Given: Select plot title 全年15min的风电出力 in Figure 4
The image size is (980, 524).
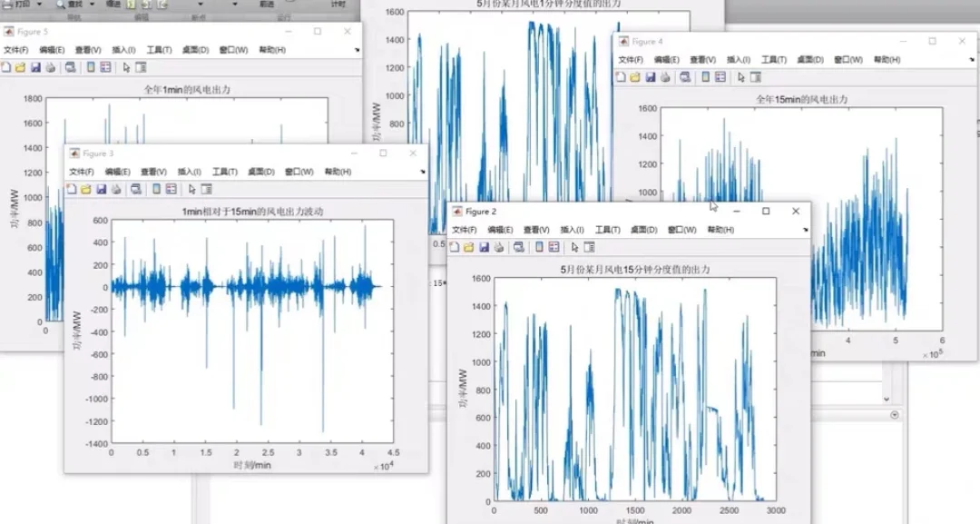Looking at the screenshot, I should pos(802,99).
